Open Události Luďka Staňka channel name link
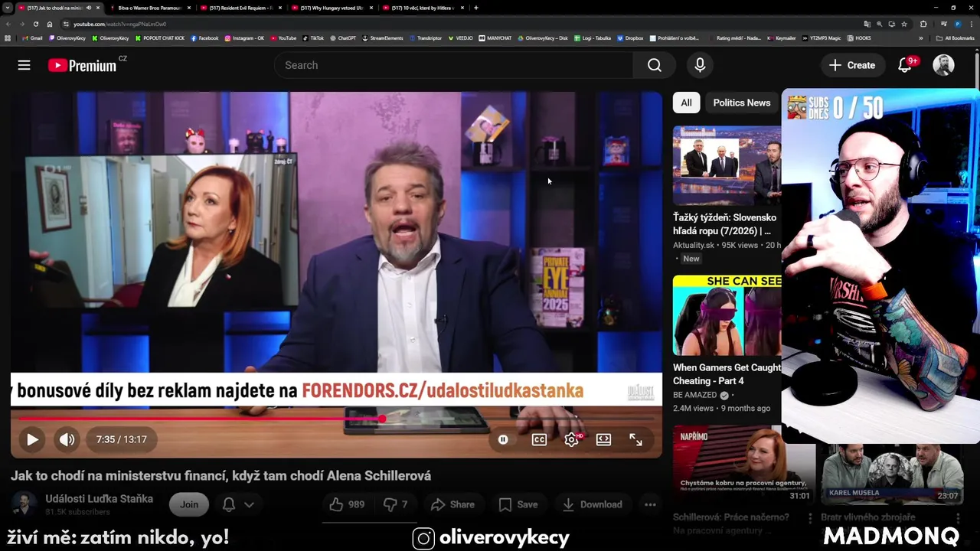The width and height of the screenshot is (980, 551). pos(99,499)
